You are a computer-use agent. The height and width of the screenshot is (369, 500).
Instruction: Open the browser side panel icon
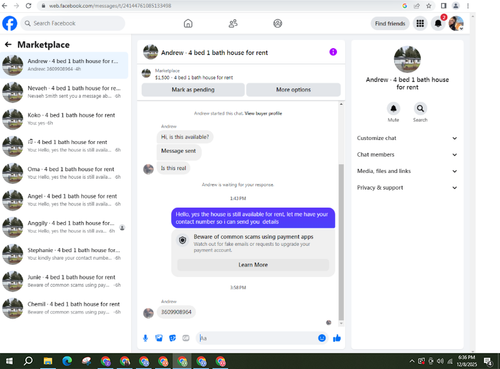coord(444,6)
